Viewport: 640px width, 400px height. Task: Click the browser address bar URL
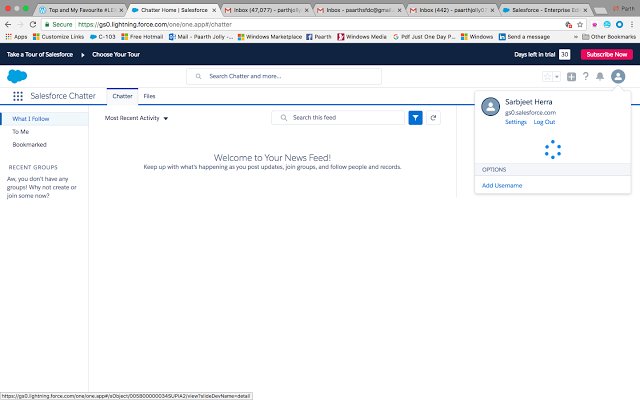pos(155,24)
